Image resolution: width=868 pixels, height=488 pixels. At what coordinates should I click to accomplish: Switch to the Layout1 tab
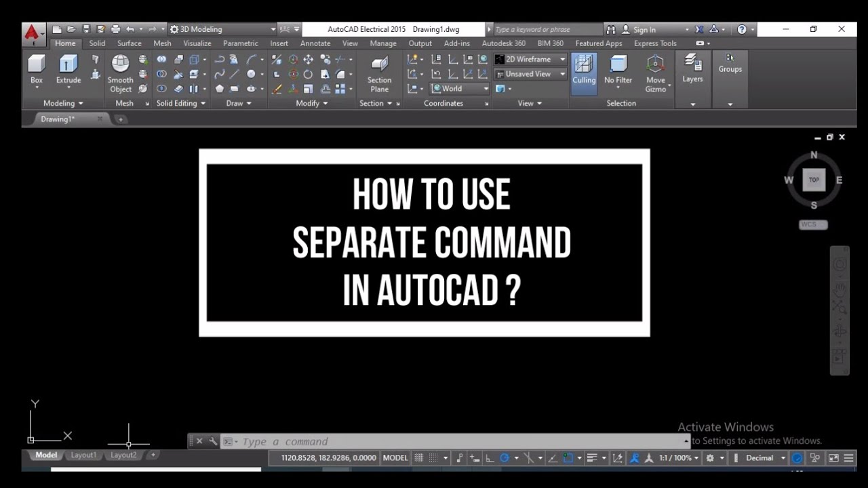pyautogui.click(x=83, y=455)
